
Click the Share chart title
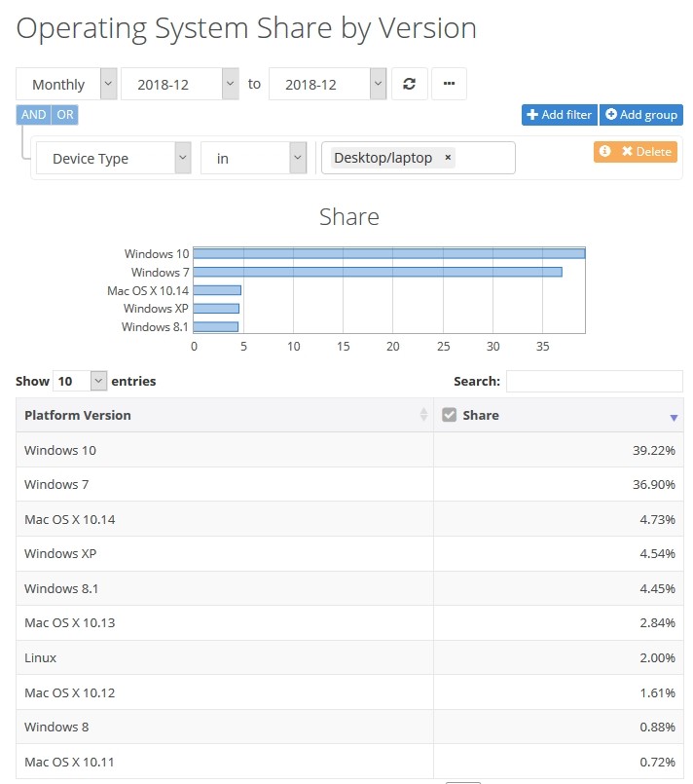(x=349, y=217)
